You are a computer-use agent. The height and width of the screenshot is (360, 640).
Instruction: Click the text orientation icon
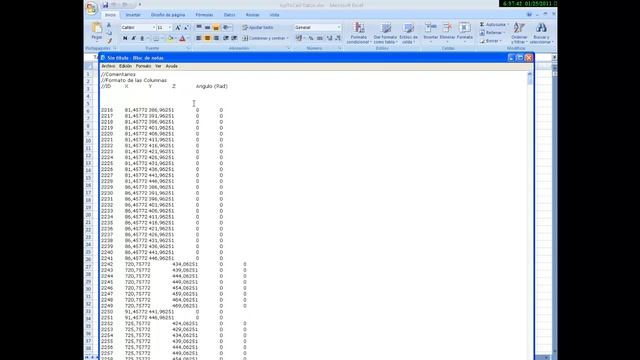coord(227,27)
